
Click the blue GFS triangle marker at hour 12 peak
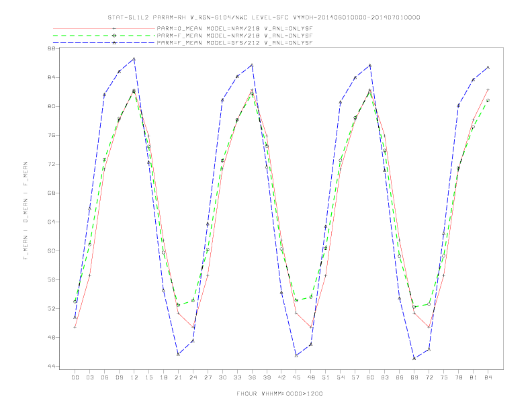click(134, 59)
